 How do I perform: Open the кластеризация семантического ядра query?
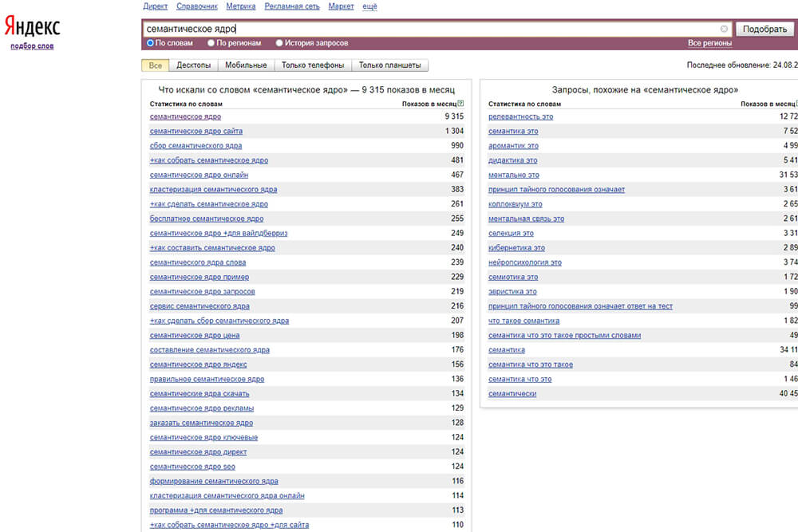[x=213, y=190]
